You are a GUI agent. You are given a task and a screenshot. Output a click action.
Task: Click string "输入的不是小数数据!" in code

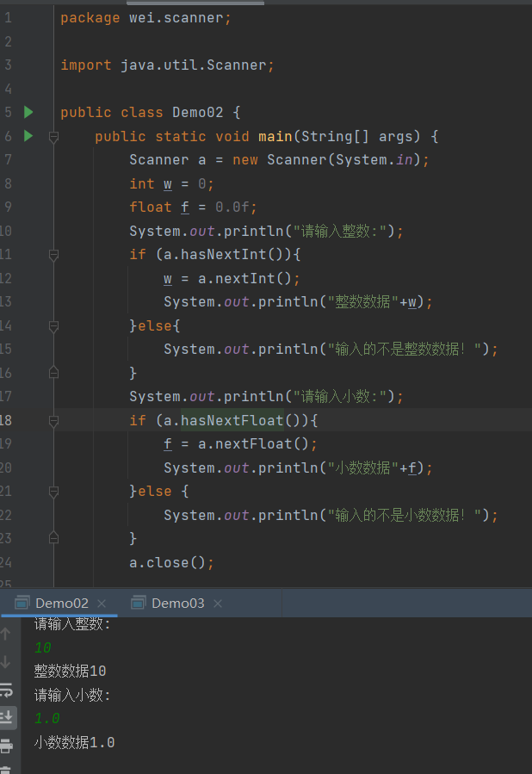click(x=405, y=516)
